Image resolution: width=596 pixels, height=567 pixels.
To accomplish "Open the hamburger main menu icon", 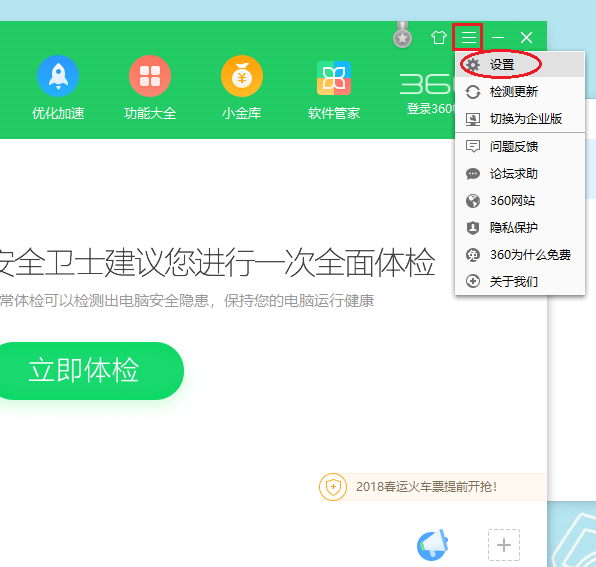I will 468,37.
